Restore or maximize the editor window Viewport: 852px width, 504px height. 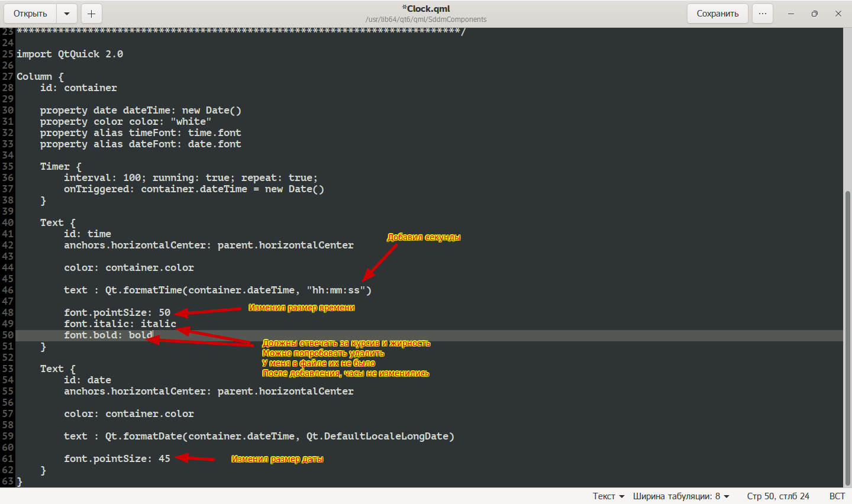click(815, 14)
